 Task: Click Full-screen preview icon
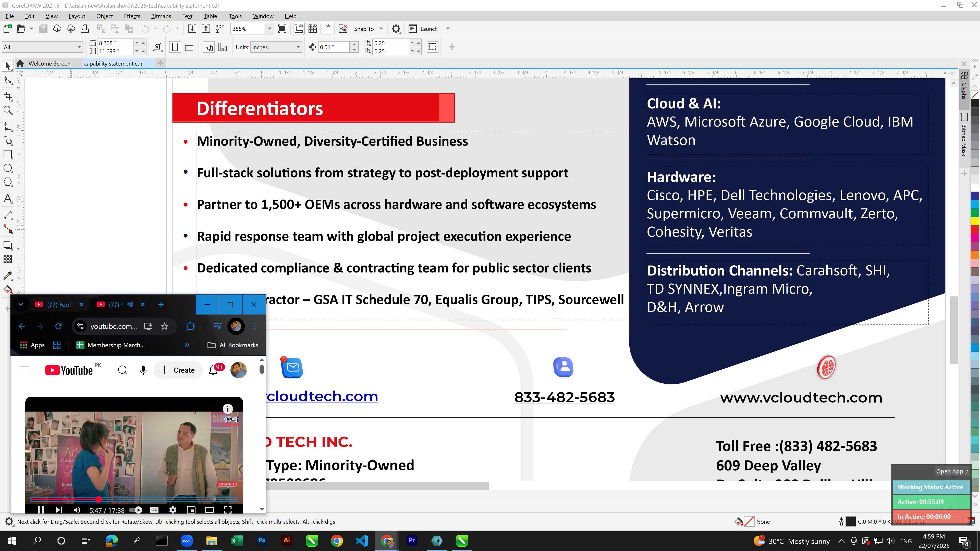pyautogui.click(x=282, y=29)
